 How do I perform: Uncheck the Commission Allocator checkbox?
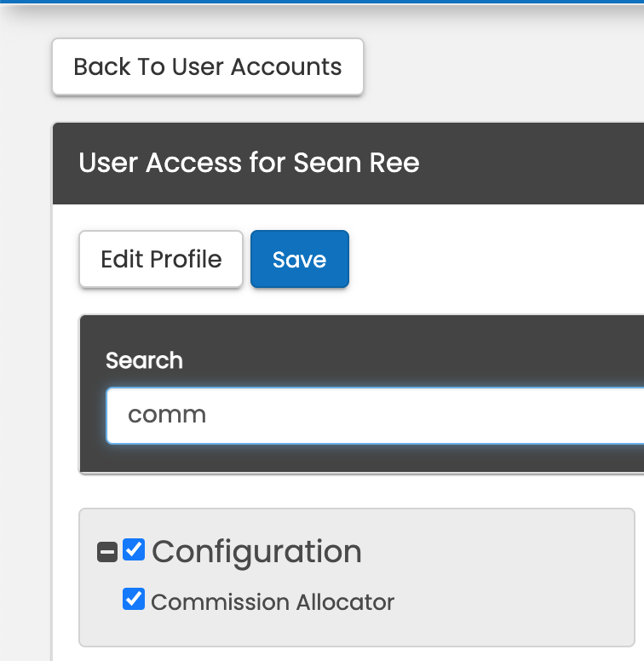(x=133, y=600)
